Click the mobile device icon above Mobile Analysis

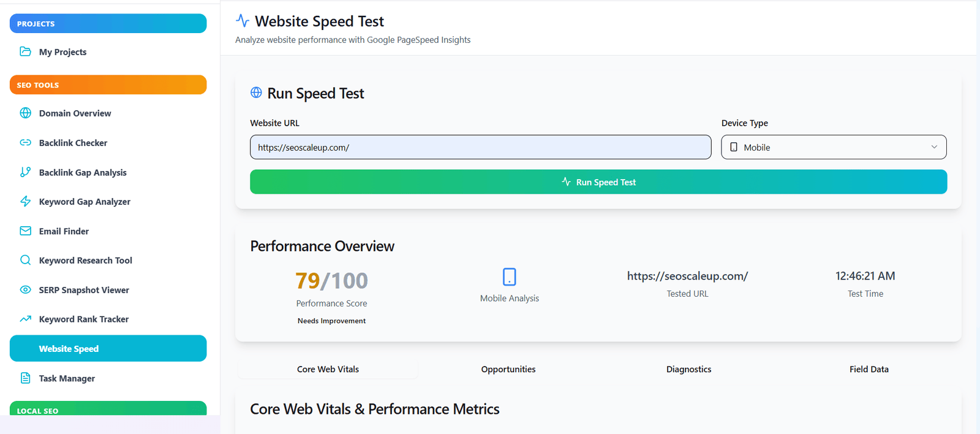(x=510, y=276)
